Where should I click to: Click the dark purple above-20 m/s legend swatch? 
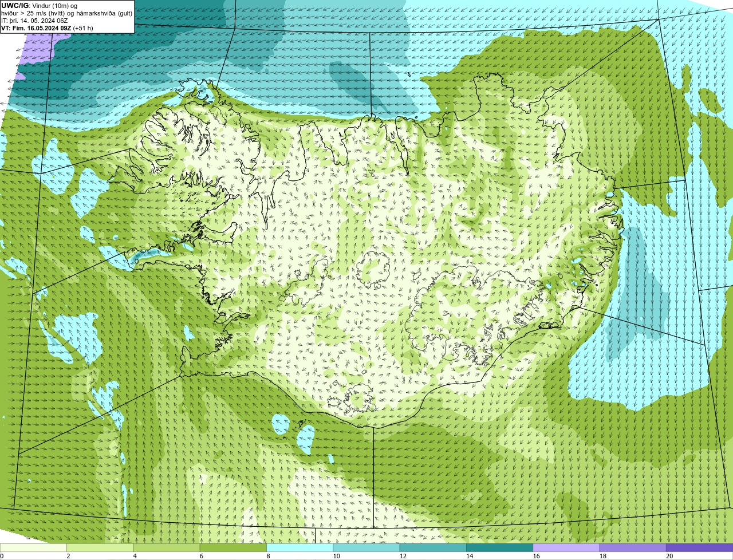tap(700, 547)
